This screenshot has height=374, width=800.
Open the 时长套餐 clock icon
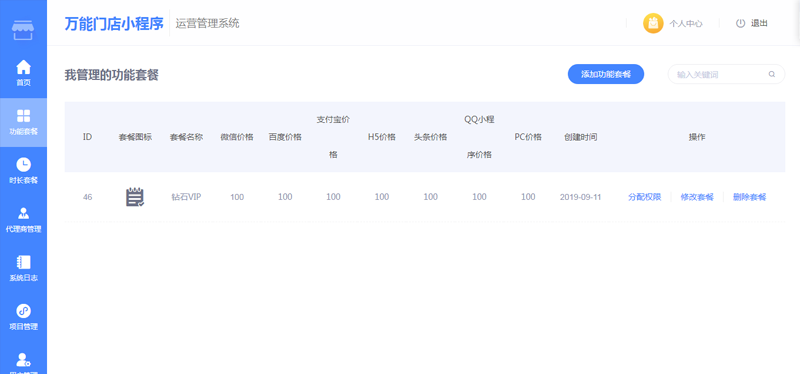(23, 164)
